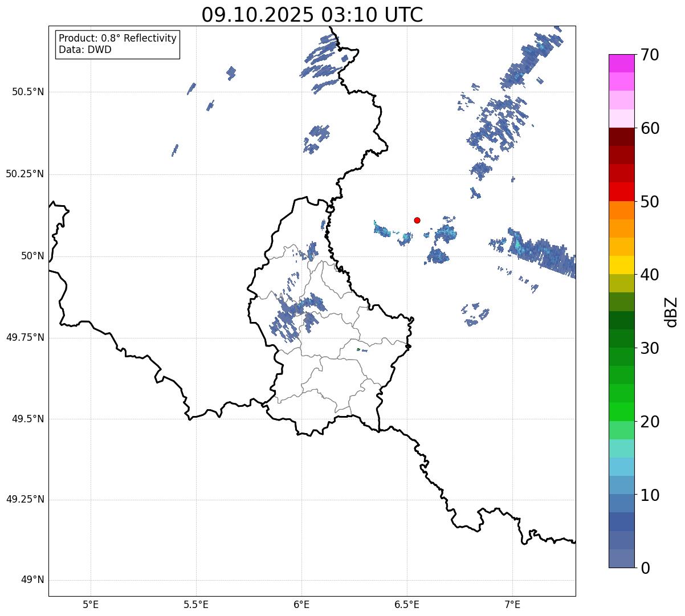Click the 7°E longitude label
This screenshot has height=616, width=685.
(x=512, y=604)
